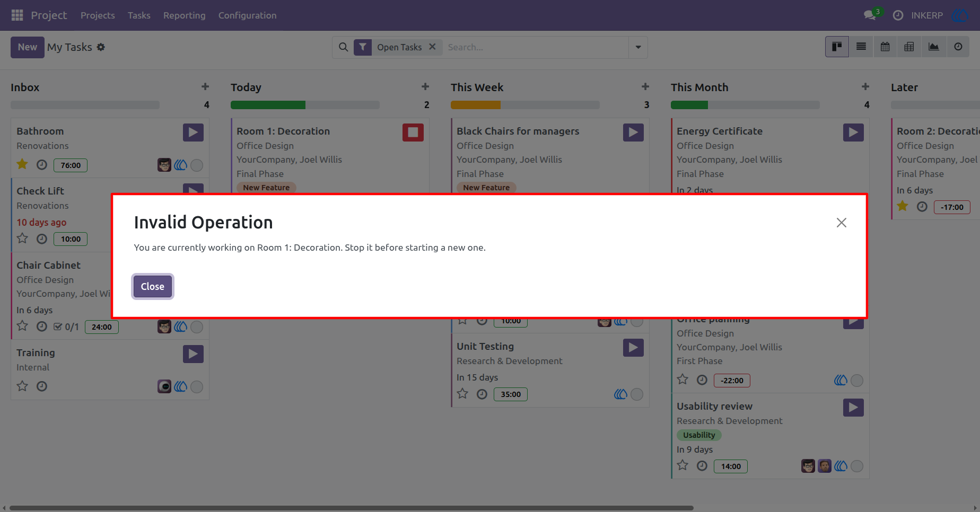Viewport: 980px width, 512px height.
Task: Create a New task
Action: [x=28, y=47]
